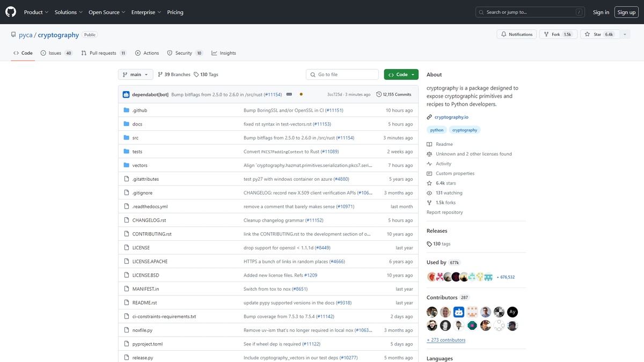Open README.rst file
This screenshot has width=644, height=362.
pyautogui.click(x=144, y=303)
